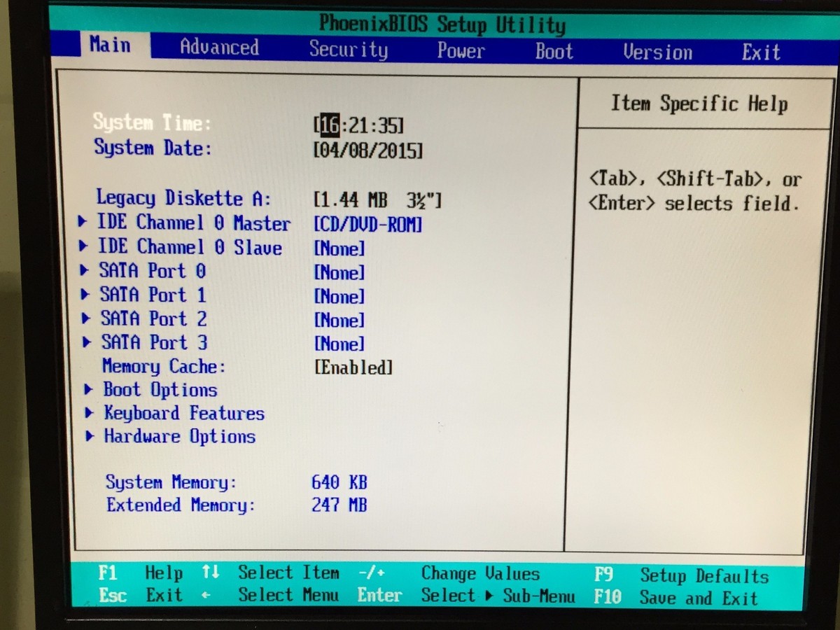Viewport: 840px width, 630px height.
Task: Click the Esc Exit key hint
Action: (139, 595)
